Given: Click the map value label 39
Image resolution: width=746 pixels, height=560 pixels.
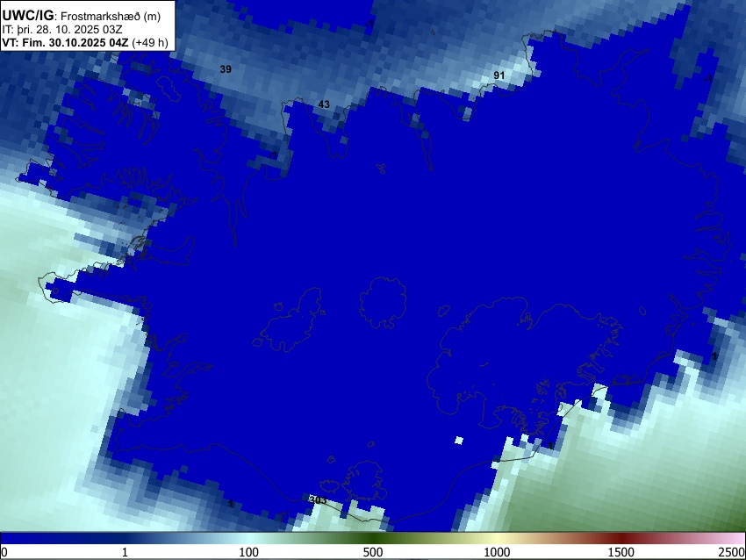Looking at the screenshot, I should 226,69.
